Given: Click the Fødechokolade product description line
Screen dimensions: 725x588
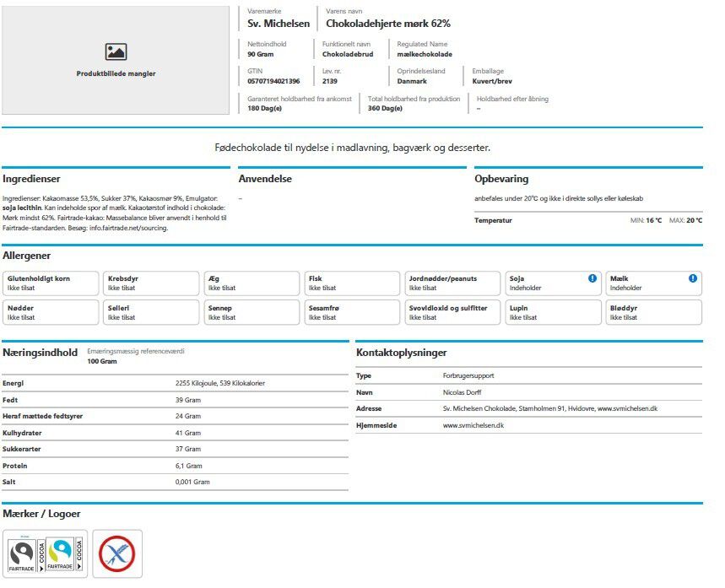Looking at the screenshot, I should click(x=352, y=148).
